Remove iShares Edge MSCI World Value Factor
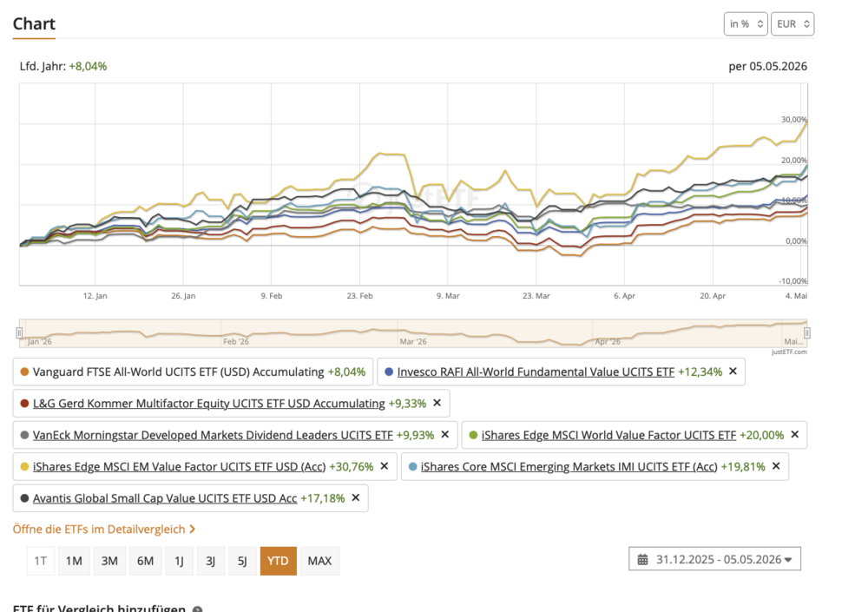 [794, 434]
